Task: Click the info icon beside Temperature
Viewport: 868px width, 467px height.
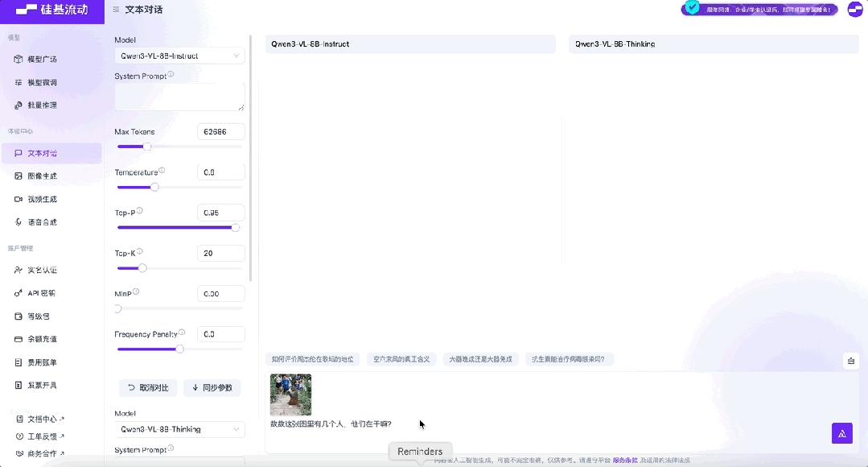Action: pos(162,171)
